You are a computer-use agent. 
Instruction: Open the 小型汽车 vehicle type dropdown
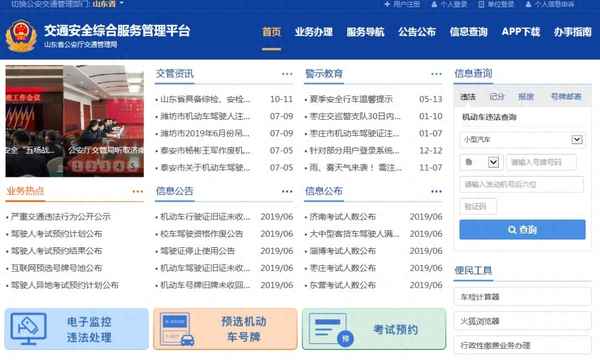[522, 140]
